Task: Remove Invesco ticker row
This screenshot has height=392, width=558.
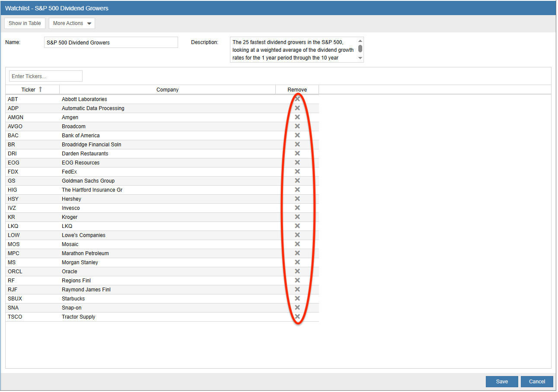Action: (x=297, y=208)
